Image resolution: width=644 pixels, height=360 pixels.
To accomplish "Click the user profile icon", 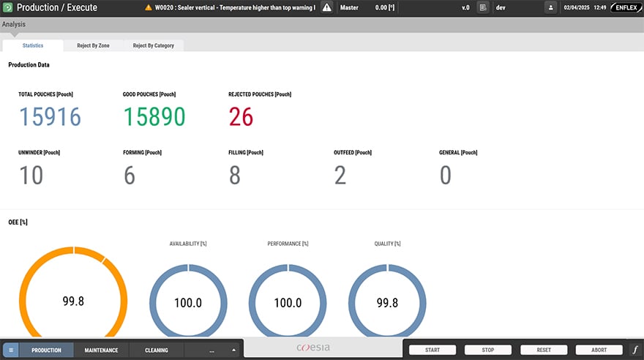I will [x=550, y=7].
